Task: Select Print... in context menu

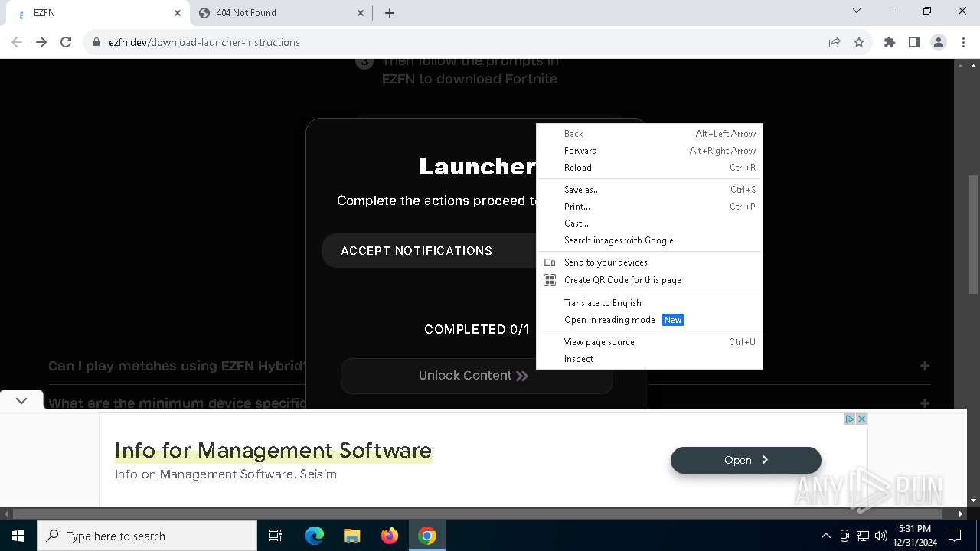Action: coord(650,207)
